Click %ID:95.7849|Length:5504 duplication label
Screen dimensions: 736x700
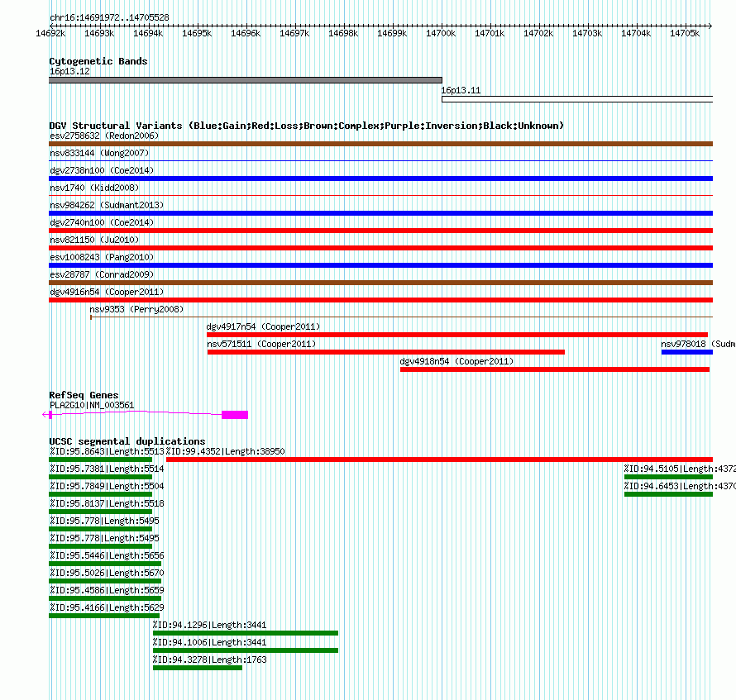pyautogui.click(x=107, y=486)
